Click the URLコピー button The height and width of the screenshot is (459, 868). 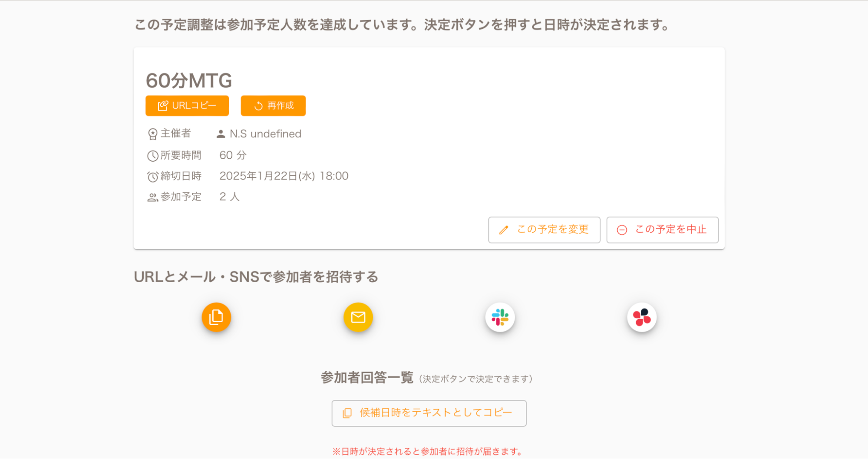(187, 106)
